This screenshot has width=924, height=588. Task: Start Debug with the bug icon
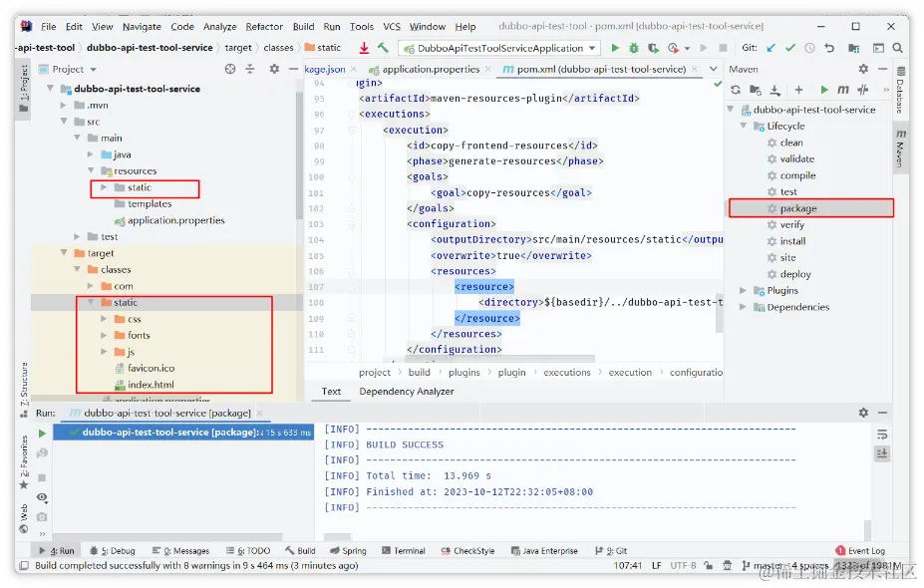point(634,48)
